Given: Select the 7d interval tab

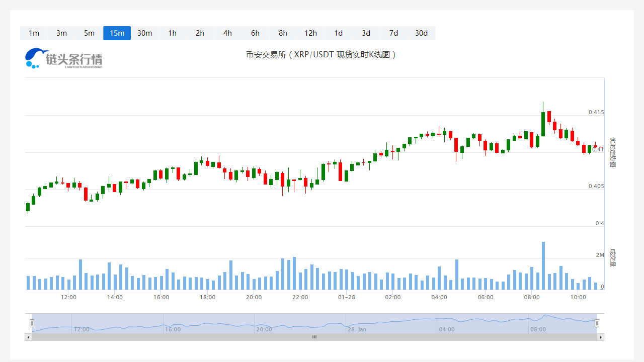Looking at the screenshot, I should [393, 33].
